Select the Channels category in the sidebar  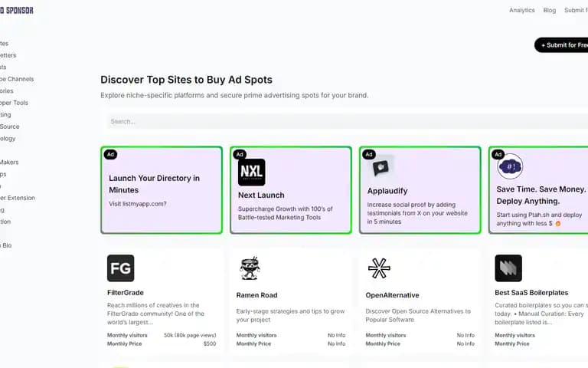(17, 79)
